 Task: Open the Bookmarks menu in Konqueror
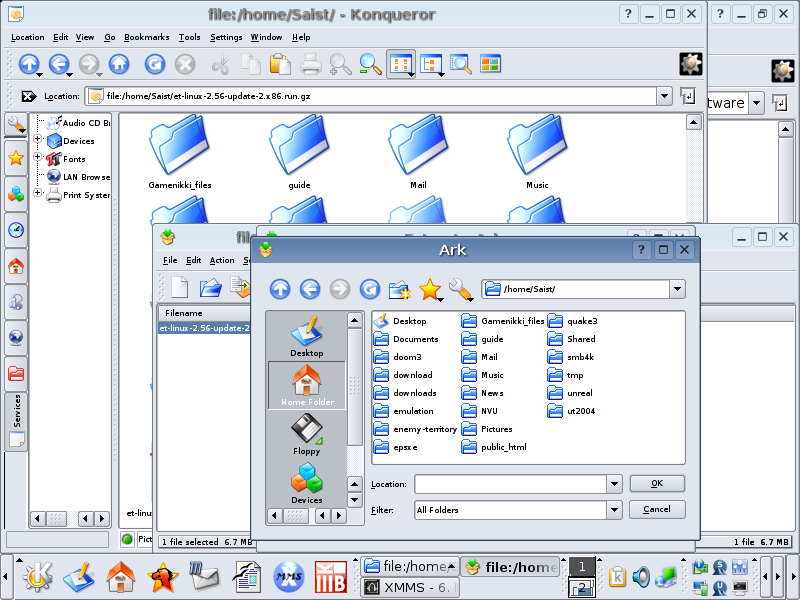[147, 37]
